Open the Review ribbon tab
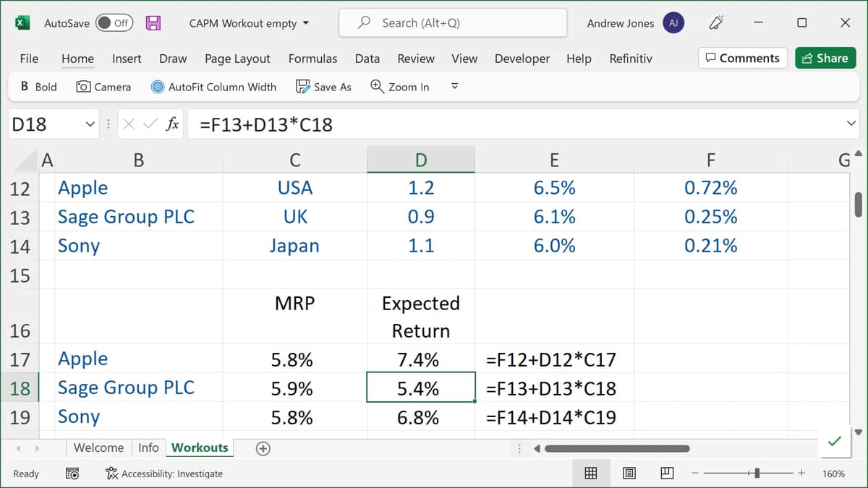The width and height of the screenshot is (868, 488). [x=416, y=59]
